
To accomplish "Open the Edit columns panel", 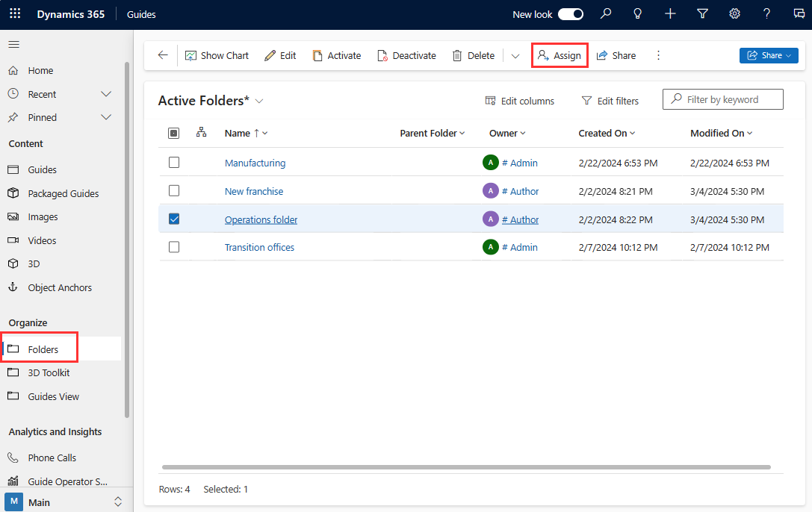I will click(x=519, y=100).
